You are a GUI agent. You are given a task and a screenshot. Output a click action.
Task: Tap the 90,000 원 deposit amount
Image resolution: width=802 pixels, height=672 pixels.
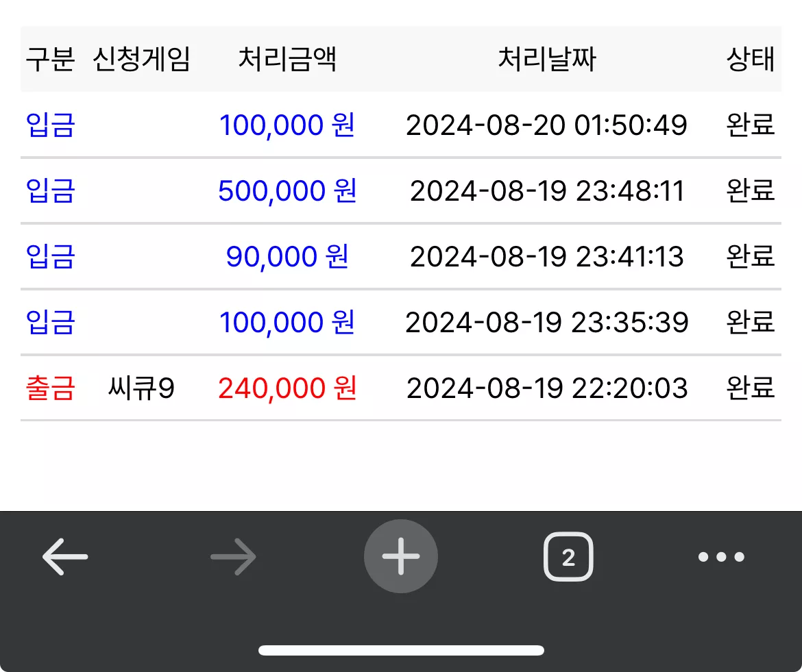(x=287, y=256)
